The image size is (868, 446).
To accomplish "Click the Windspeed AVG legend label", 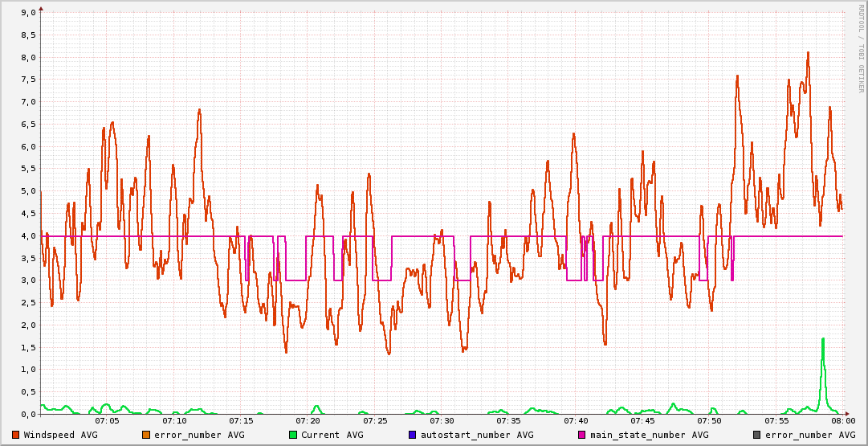I will pyautogui.click(x=60, y=435).
